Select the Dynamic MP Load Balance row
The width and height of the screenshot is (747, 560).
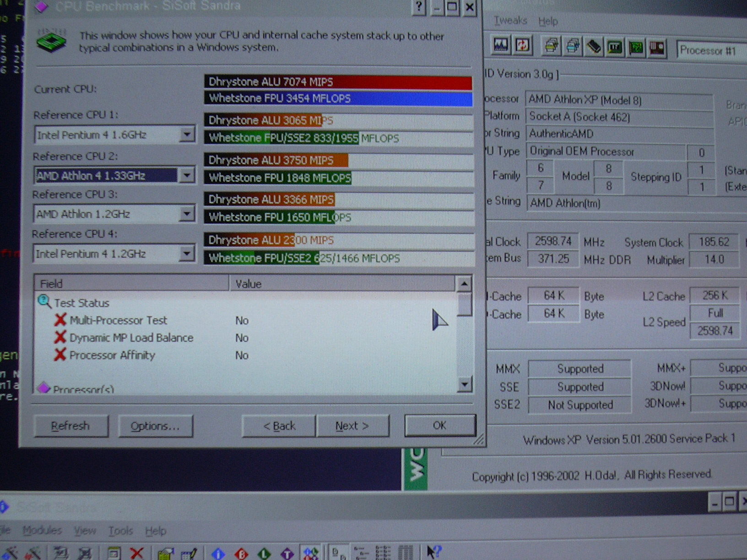click(x=131, y=338)
